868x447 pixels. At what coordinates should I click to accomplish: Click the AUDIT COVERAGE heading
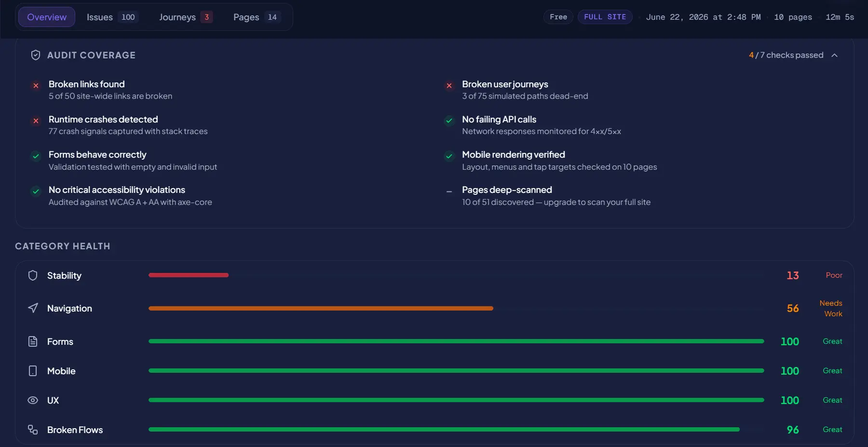(91, 55)
